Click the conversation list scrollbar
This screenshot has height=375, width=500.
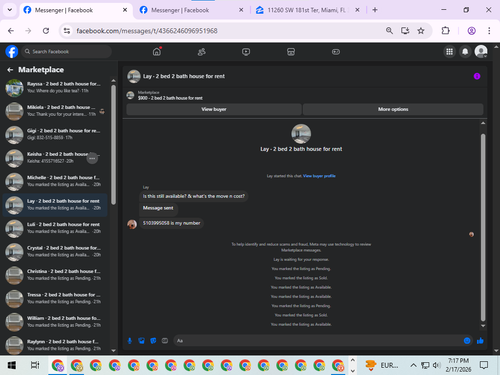point(113,145)
